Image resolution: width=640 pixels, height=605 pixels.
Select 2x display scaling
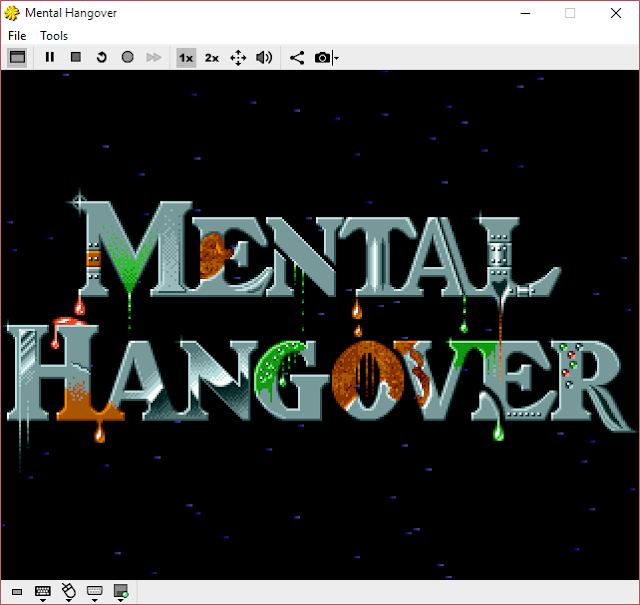tap(212, 58)
